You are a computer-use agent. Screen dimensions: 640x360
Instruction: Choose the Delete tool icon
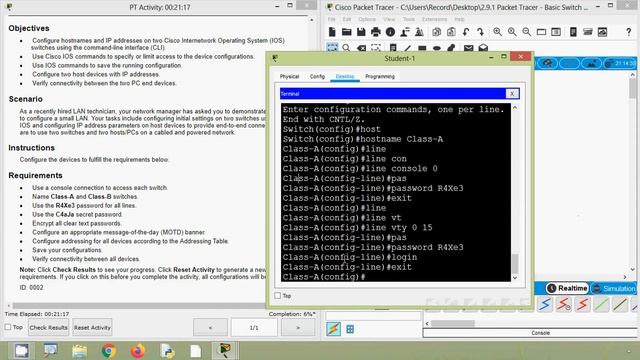click(x=361, y=48)
